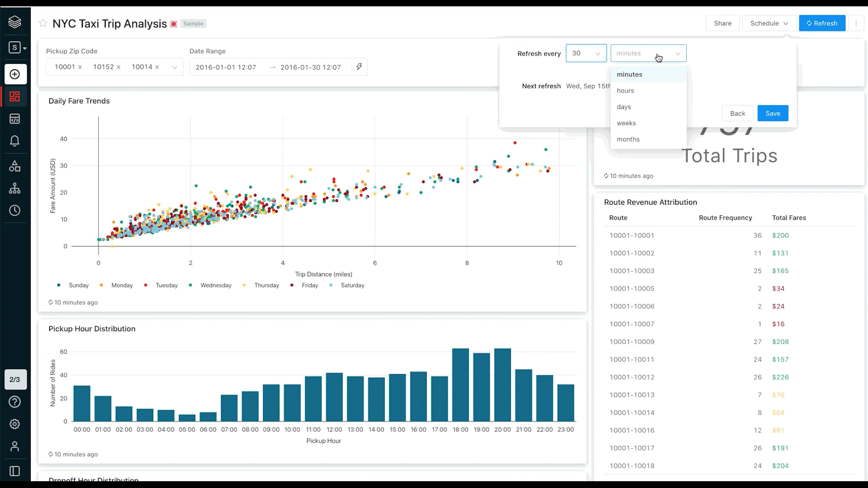Remove the 10152 zip code chip

tap(118, 67)
